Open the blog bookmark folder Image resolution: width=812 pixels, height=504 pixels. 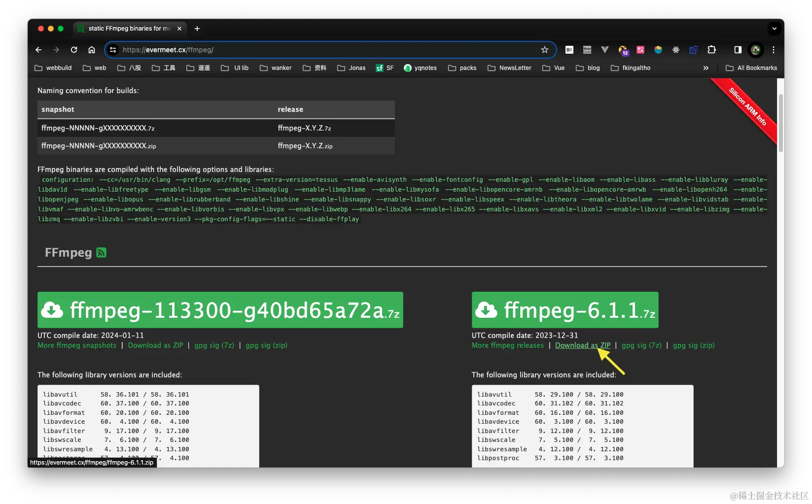[588, 68]
